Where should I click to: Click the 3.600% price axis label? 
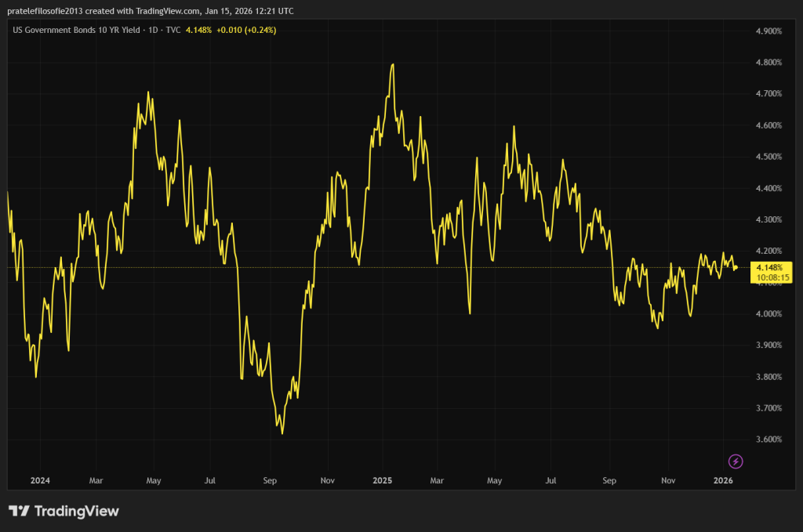[768, 440]
